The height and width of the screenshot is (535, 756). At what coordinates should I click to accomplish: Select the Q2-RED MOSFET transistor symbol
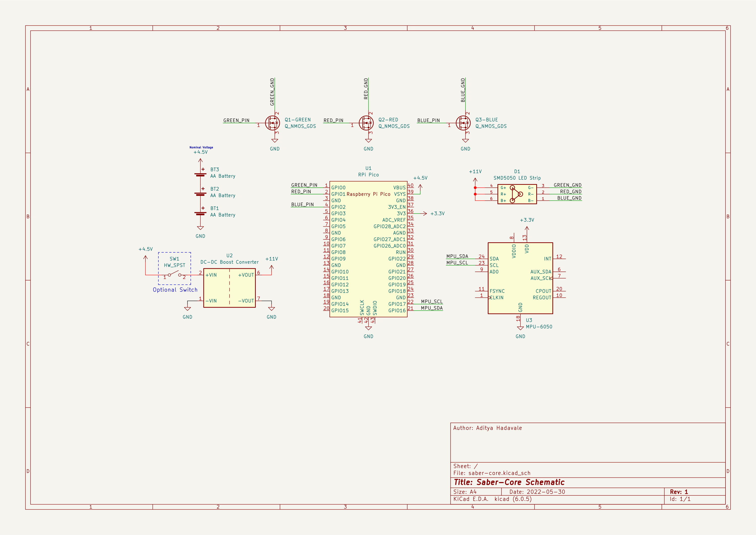[366, 123]
